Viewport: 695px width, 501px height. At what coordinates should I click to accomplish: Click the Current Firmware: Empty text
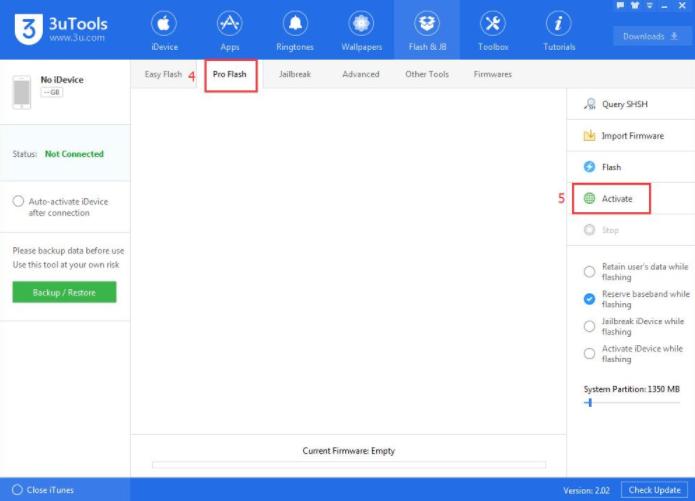(349, 451)
